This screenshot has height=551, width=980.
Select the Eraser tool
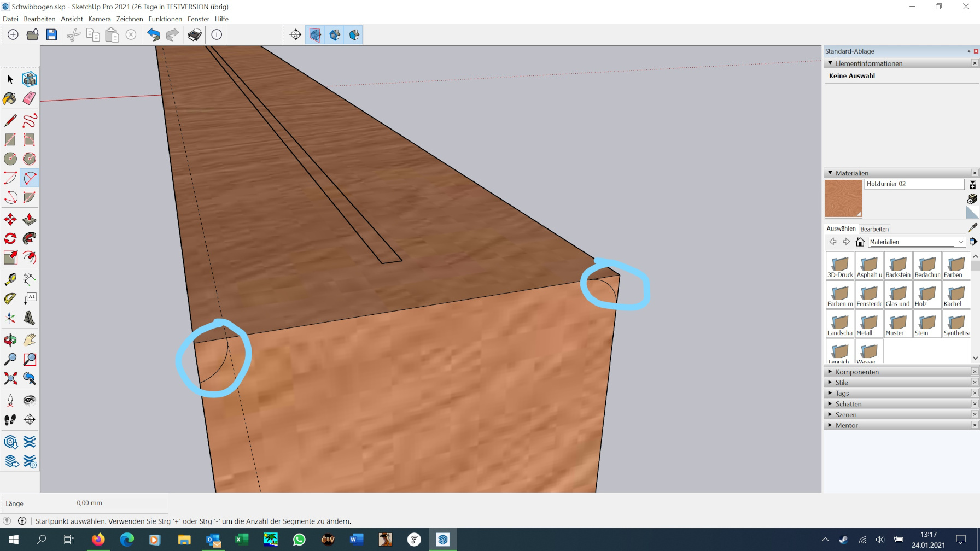click(x=30, y=98)
